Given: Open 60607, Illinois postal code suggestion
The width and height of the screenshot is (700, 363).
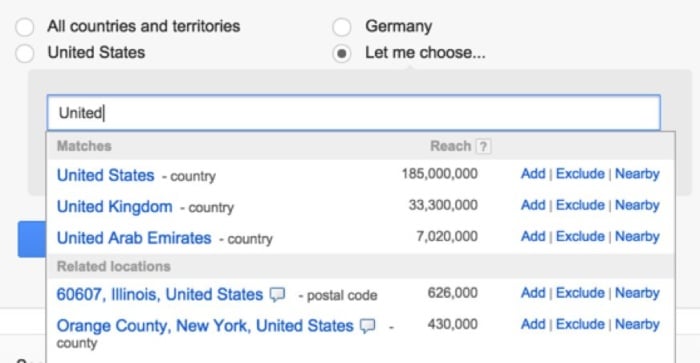Looking at the screenshot, I should [160, 295].
